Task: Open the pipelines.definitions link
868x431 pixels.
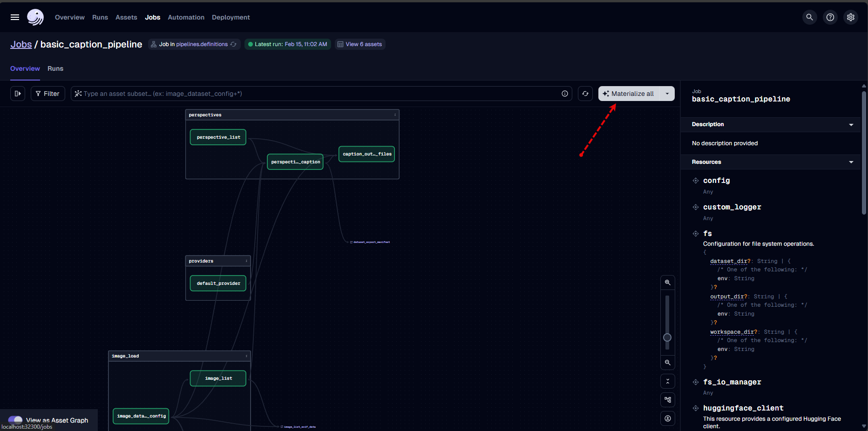Action: click(202, 44)
